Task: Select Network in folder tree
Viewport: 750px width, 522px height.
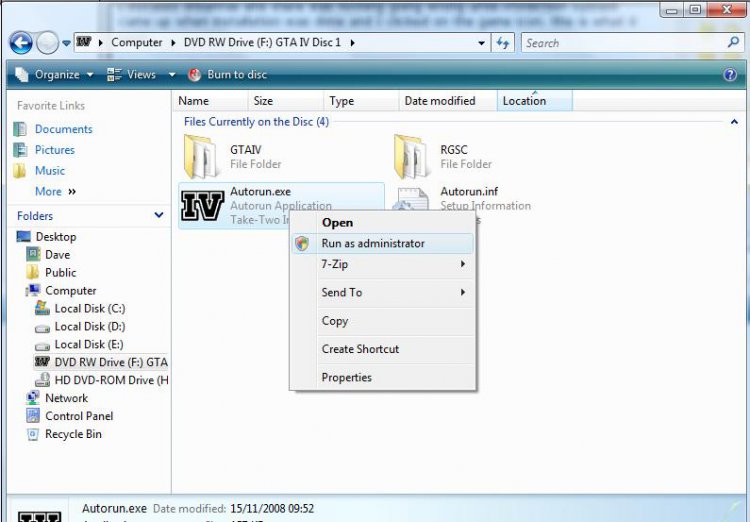Action: 66,399
